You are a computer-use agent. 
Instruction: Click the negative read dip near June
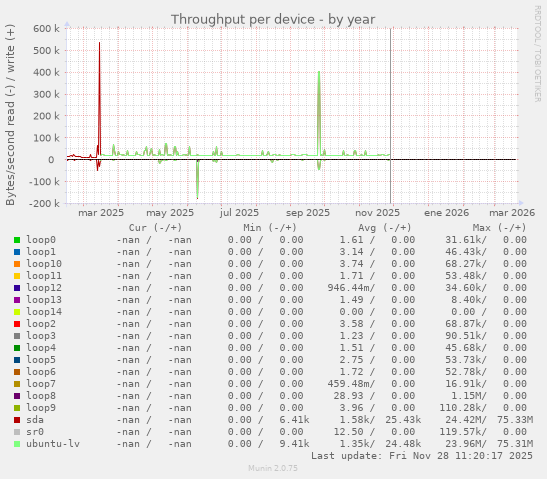pyautogui.click(x=197, y=180)
